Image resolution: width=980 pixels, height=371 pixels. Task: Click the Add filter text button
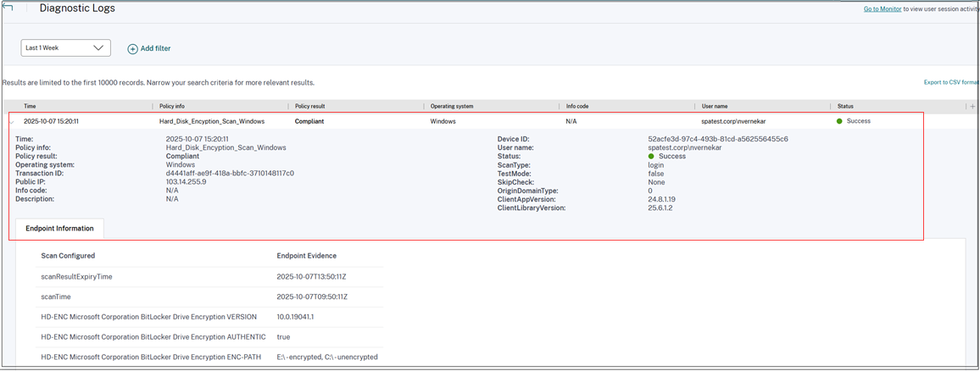coord(155,49)
